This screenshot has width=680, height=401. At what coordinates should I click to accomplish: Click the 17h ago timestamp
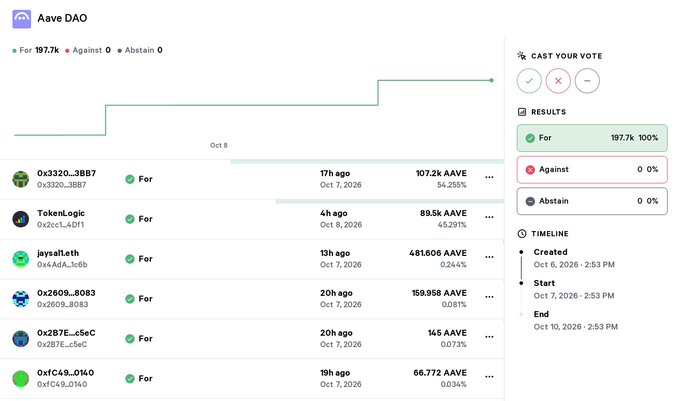pos(335,173)
